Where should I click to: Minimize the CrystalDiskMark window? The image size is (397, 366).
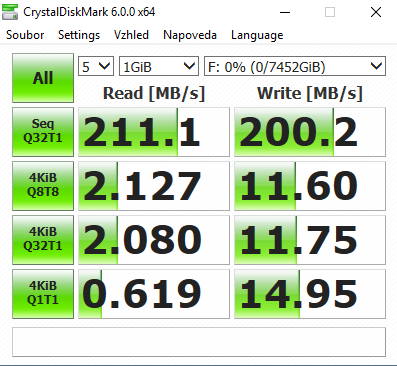(285, 12)
